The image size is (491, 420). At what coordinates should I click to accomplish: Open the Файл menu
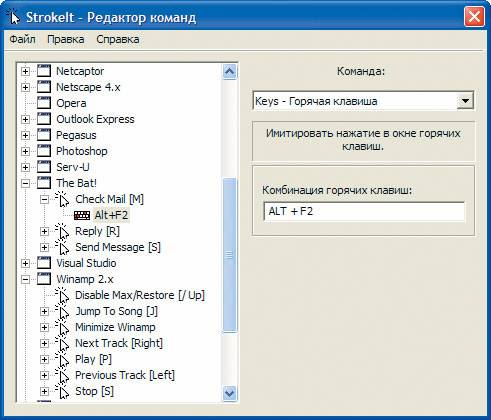pyautogui.click(x=22, y=39)
